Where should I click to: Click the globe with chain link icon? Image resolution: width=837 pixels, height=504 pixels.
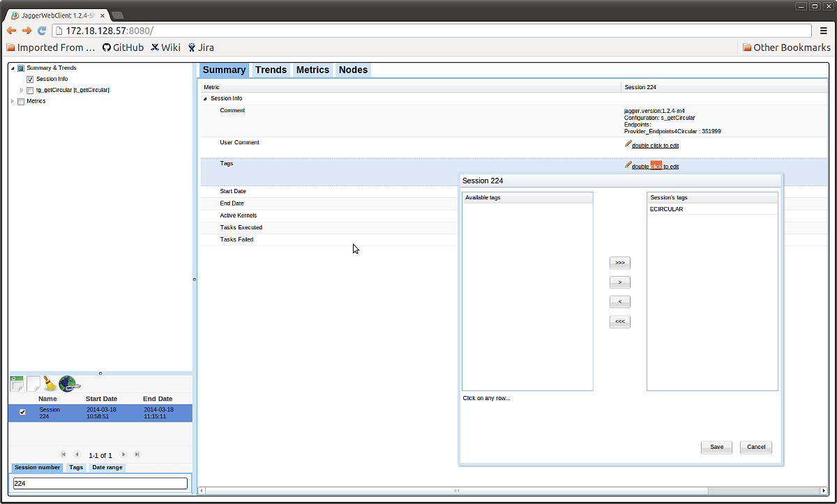point(69,383)
